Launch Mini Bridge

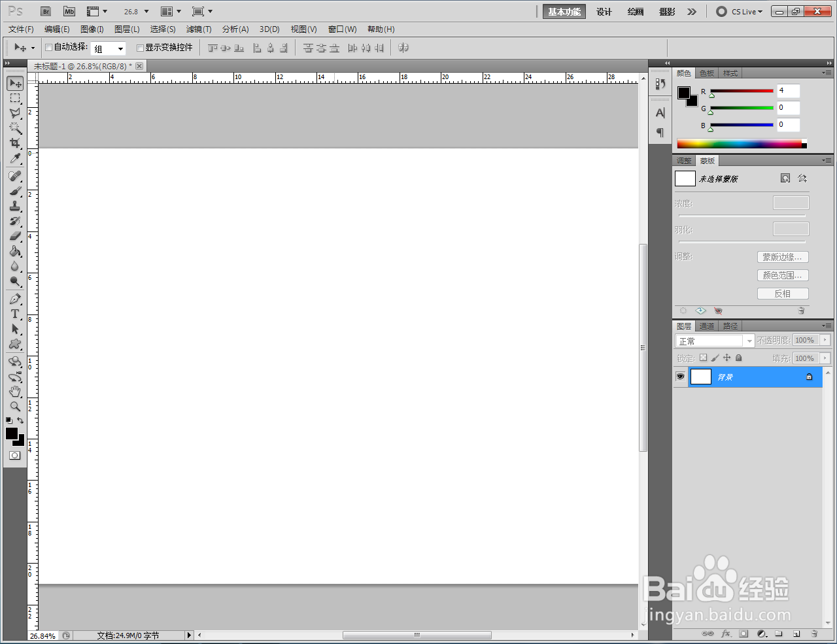point(69,12)
